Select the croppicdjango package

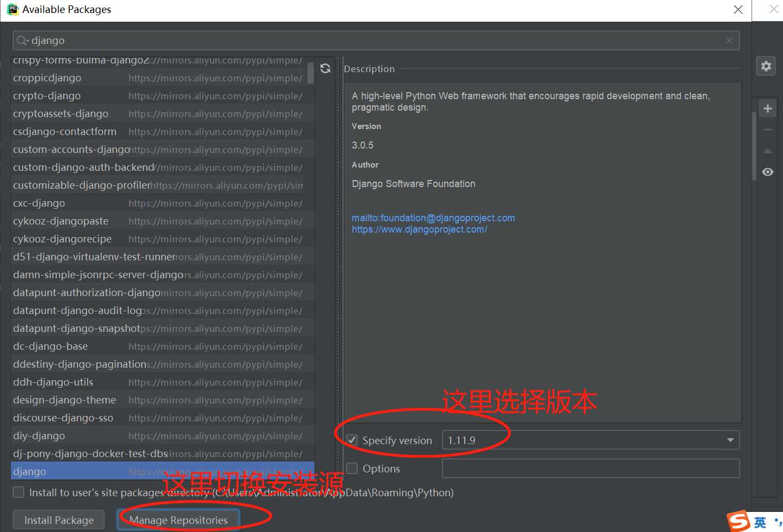pyautogui.click(x=163, y=78)
